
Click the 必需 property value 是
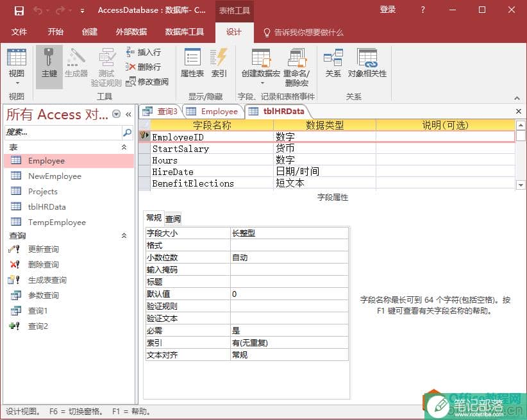pyautogui.click(x=289, y=331)
